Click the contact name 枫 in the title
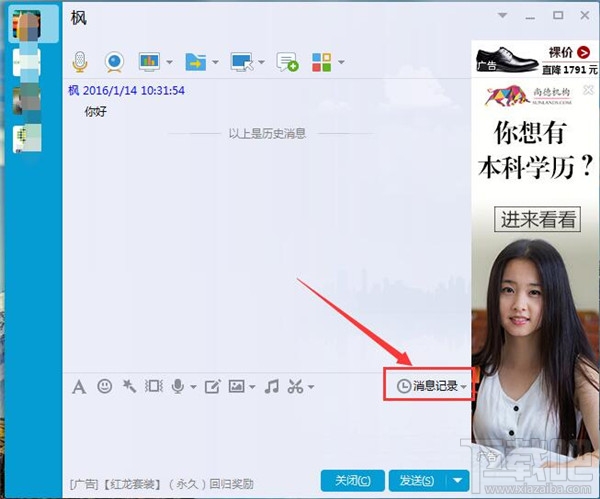The width and height of the screenshot is (600, 499). point(78,18)
